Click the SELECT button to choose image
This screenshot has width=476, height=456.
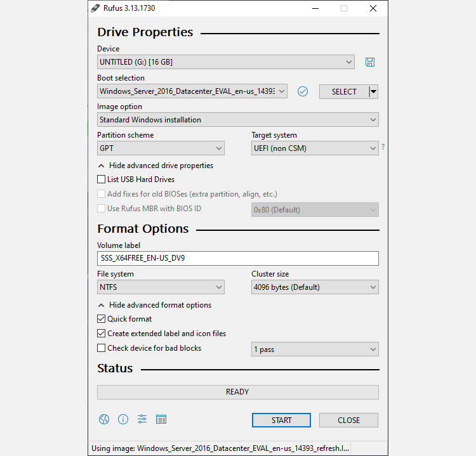343,91
